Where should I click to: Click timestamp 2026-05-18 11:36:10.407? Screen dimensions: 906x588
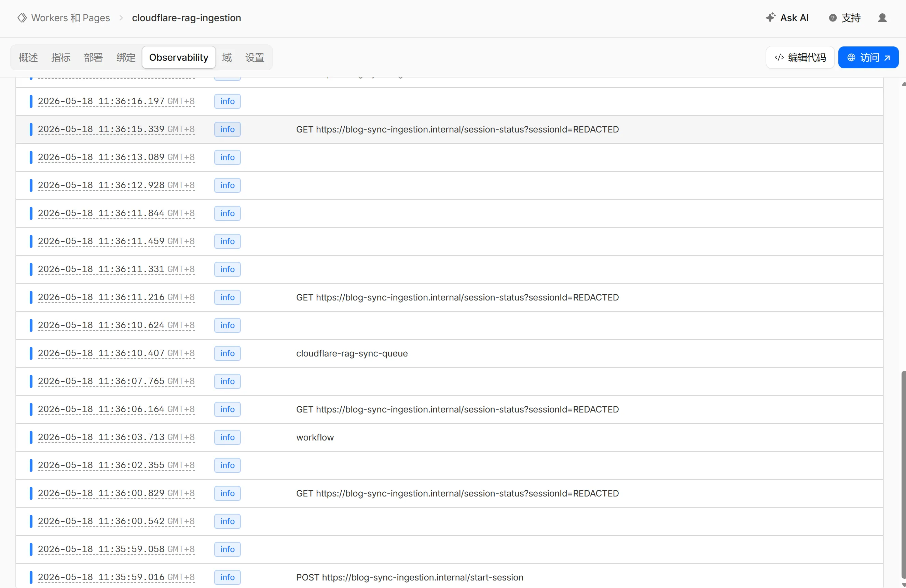pyautogui.click(x=116, y=353)
